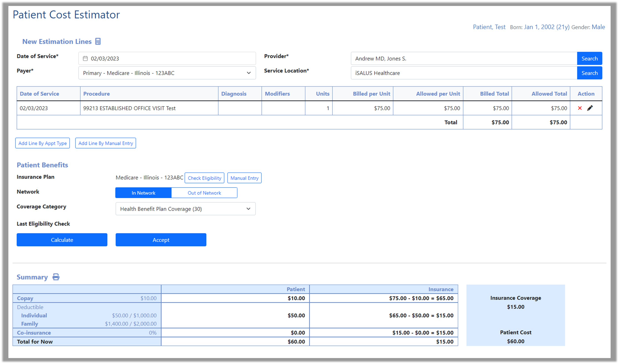Select In Network option

[x=143, y=193]
